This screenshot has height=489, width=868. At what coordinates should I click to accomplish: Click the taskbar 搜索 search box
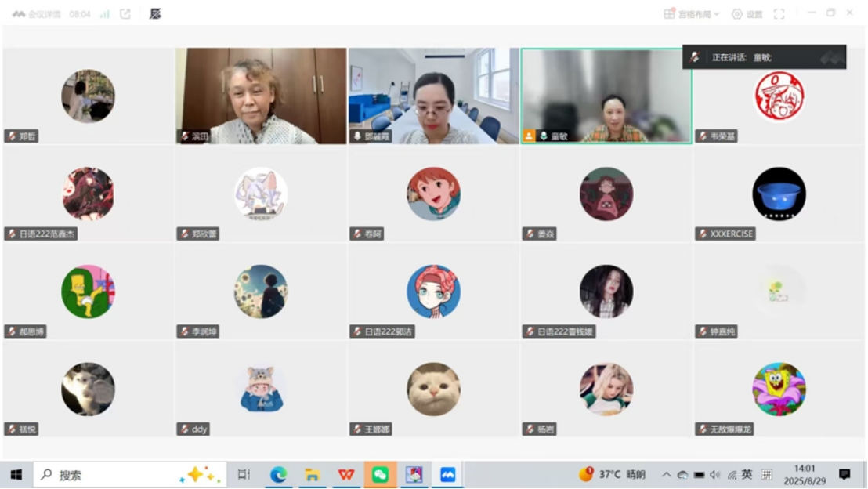129,475
